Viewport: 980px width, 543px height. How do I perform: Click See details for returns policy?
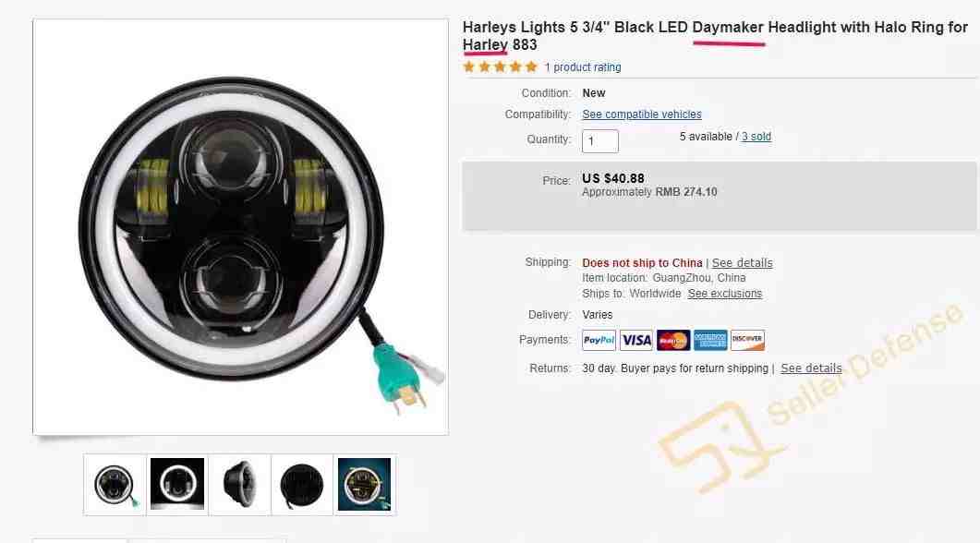(811, 368)
